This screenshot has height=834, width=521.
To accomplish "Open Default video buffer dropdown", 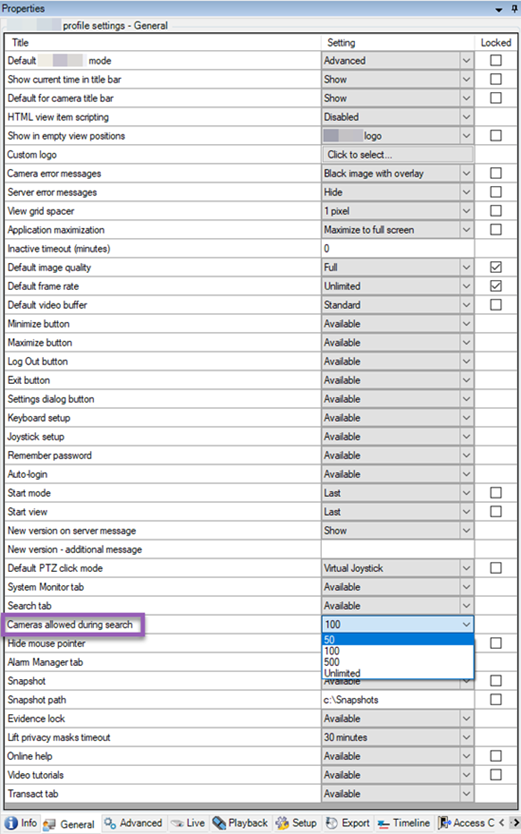I will click(x=466, y=305).
